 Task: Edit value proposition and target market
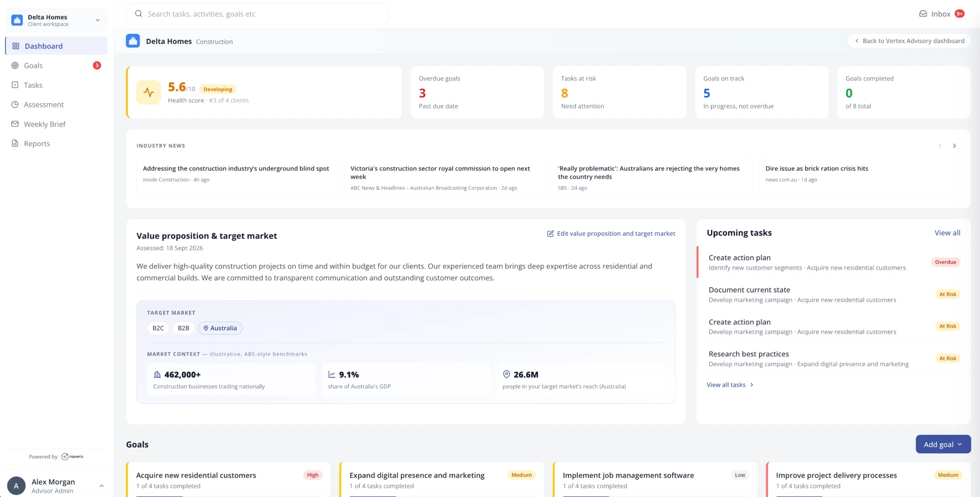[611, 233]
